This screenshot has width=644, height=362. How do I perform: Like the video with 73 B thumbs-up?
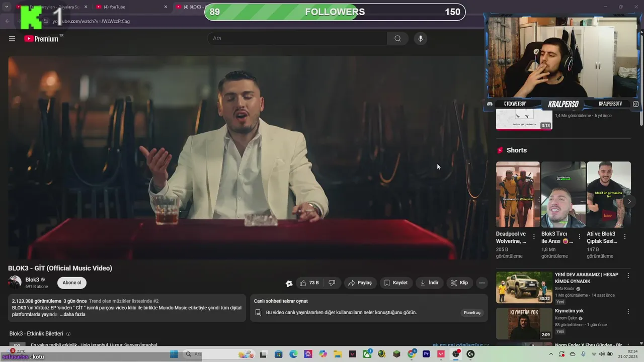click(x=310, y=283)
